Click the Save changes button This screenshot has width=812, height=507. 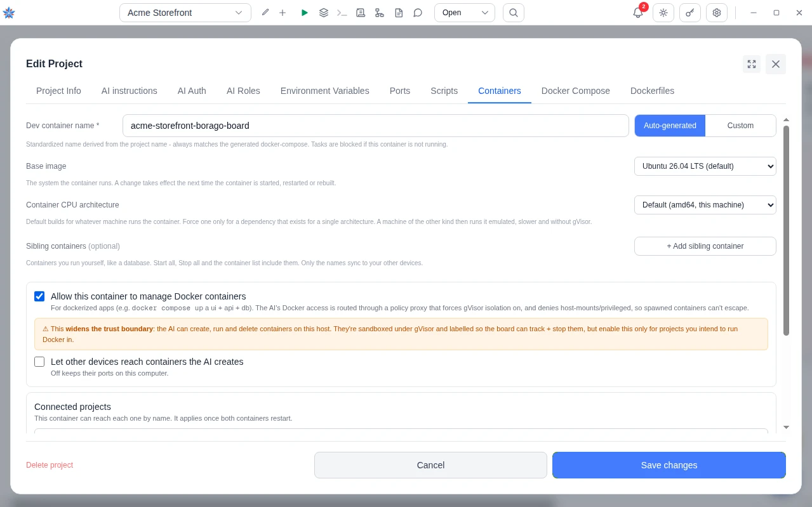pos(669,465)
